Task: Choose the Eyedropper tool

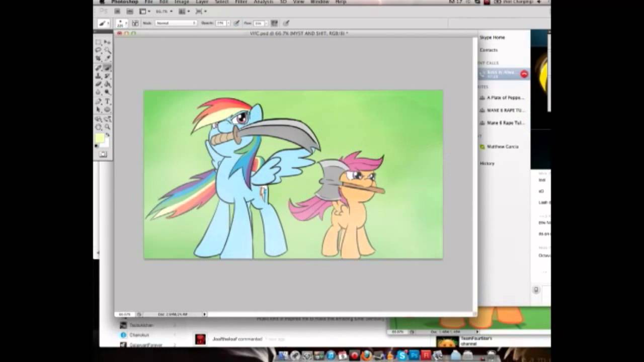Action: (x=108, y=59)
